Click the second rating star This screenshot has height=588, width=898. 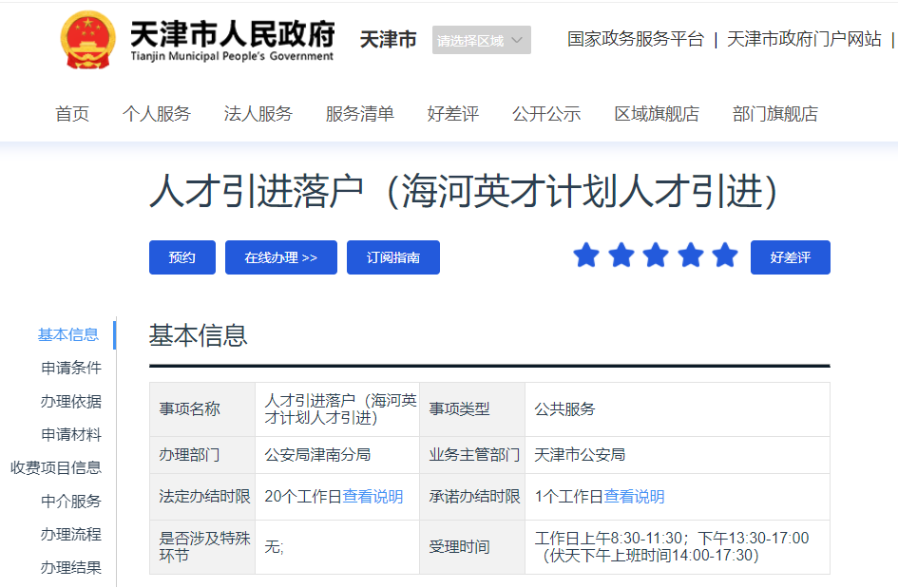(x=621, y=256)
